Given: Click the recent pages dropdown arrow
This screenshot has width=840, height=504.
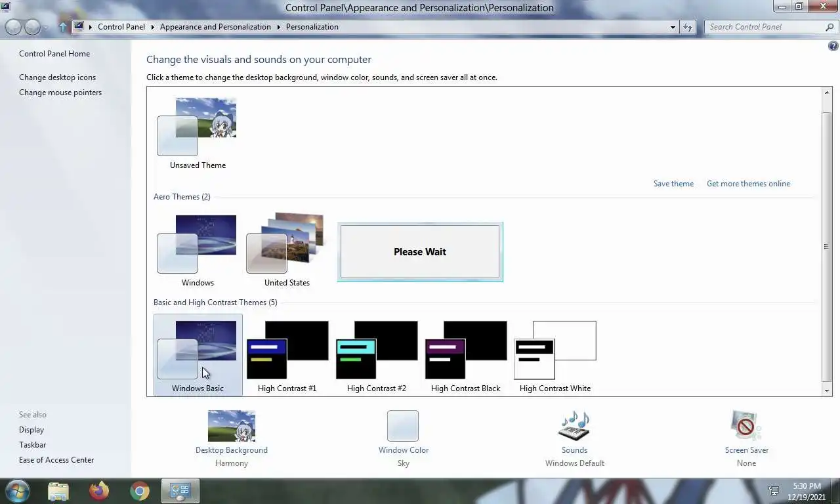Looking at the screenshot, I should [46, 28].
